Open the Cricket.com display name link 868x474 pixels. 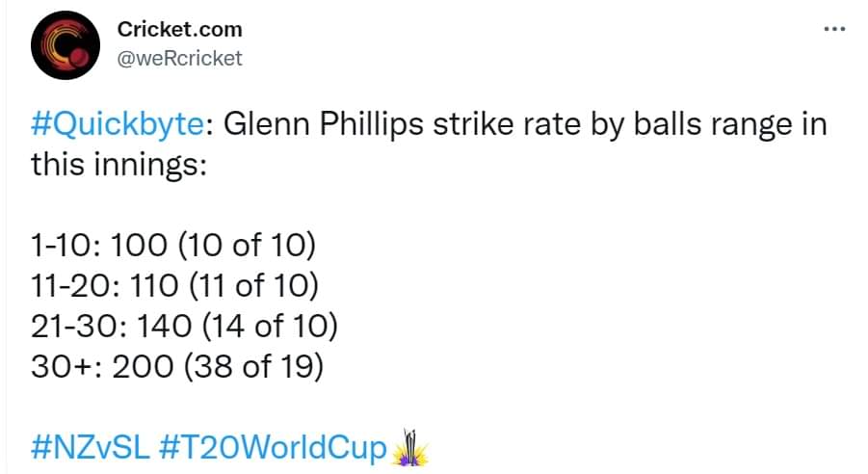(x=180, y=29)
